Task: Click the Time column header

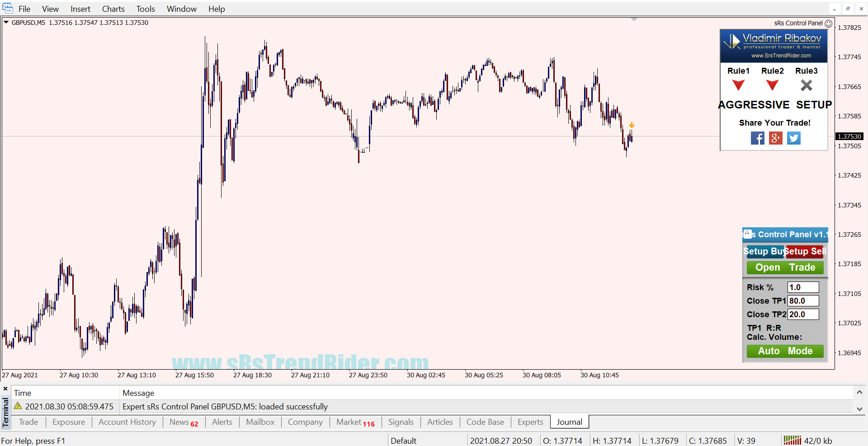Action: tap(23, 393)
